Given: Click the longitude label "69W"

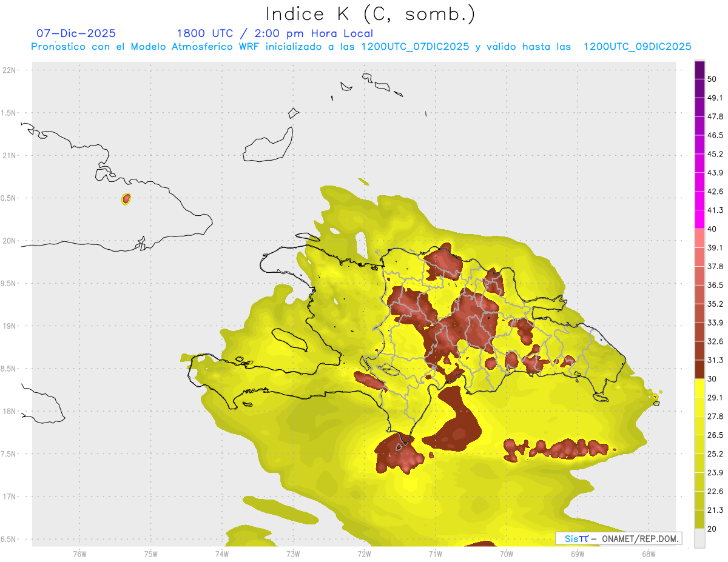Looking at the screenshot, I should tap(577, 554).
